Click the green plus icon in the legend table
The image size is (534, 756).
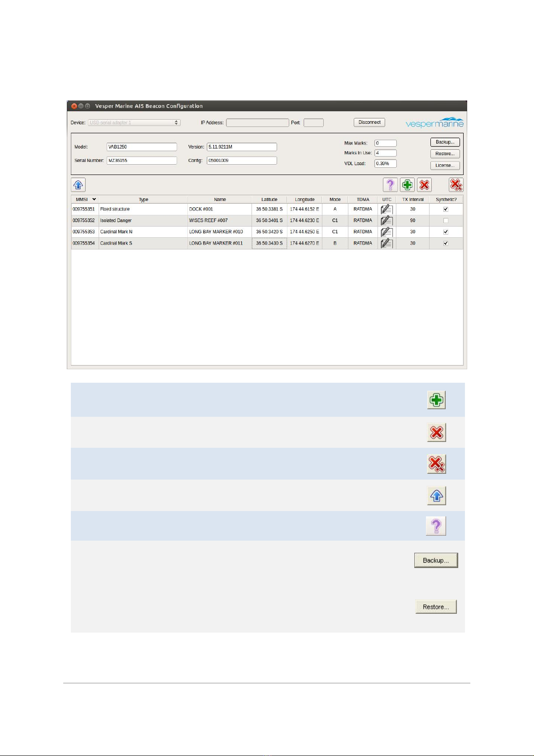point(436,400)
